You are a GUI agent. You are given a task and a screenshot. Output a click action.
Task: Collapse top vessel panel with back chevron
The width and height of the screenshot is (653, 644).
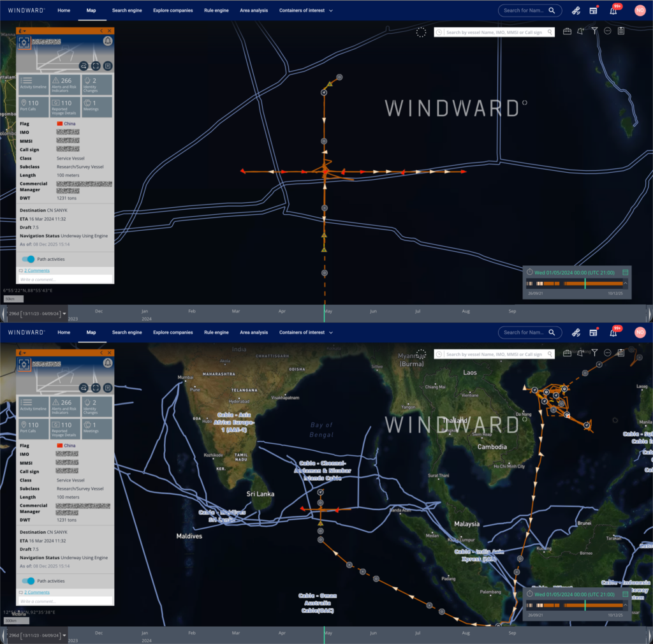coord(101,31)
